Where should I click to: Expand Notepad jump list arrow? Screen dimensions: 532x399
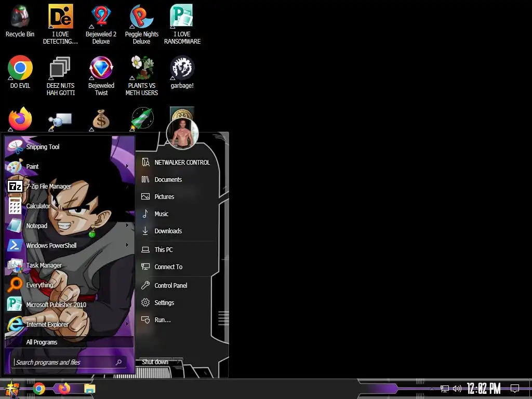127,225
